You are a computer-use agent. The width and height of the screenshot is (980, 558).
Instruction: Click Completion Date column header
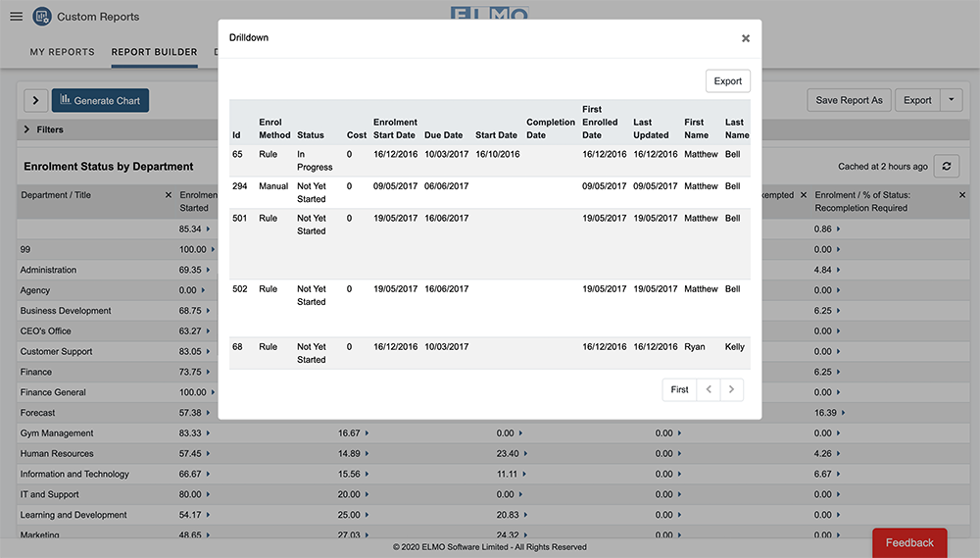551,128
